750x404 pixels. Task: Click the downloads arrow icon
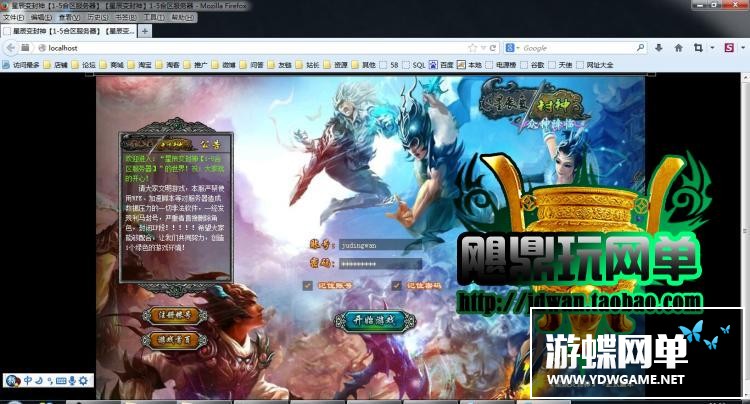[659, 48]
